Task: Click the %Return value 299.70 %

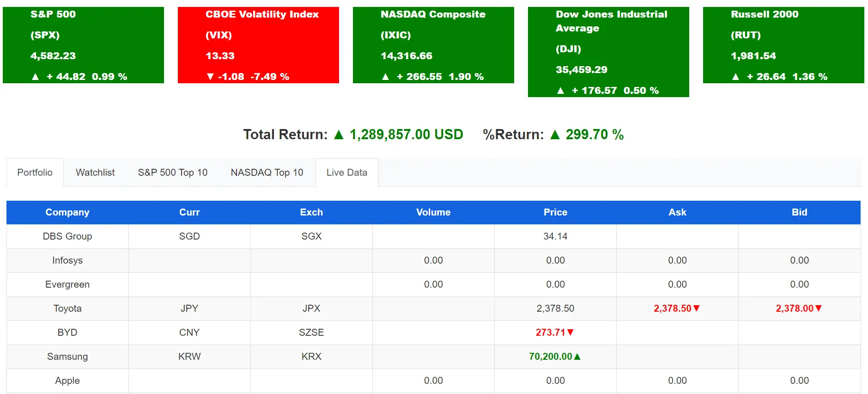Action: [595, 135]
